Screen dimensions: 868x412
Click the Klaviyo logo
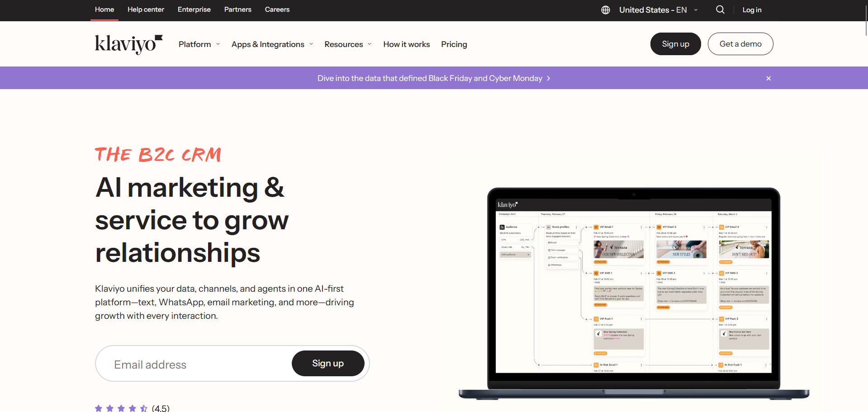(128, 44)
